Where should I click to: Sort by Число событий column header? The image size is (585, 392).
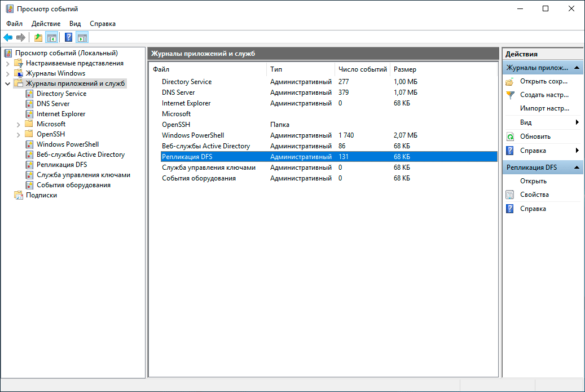[x=362, y=69]
